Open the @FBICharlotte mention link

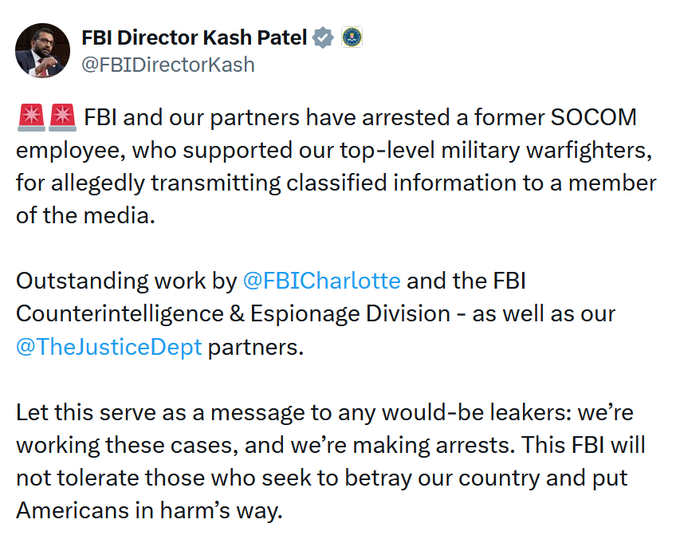321,280
